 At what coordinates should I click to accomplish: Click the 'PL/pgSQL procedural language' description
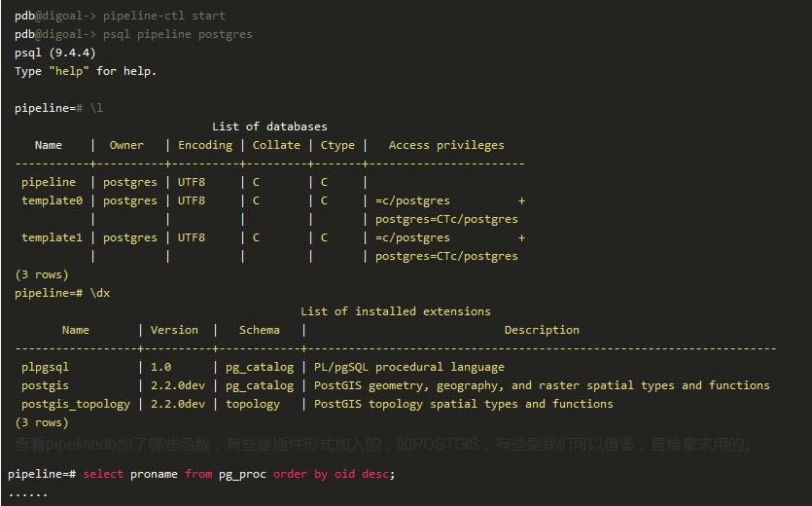[408, 367]
